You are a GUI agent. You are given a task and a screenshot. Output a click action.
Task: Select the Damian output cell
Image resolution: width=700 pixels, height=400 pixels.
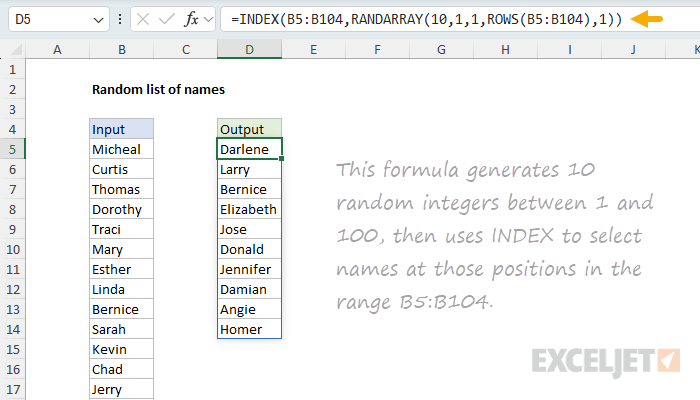250,290
